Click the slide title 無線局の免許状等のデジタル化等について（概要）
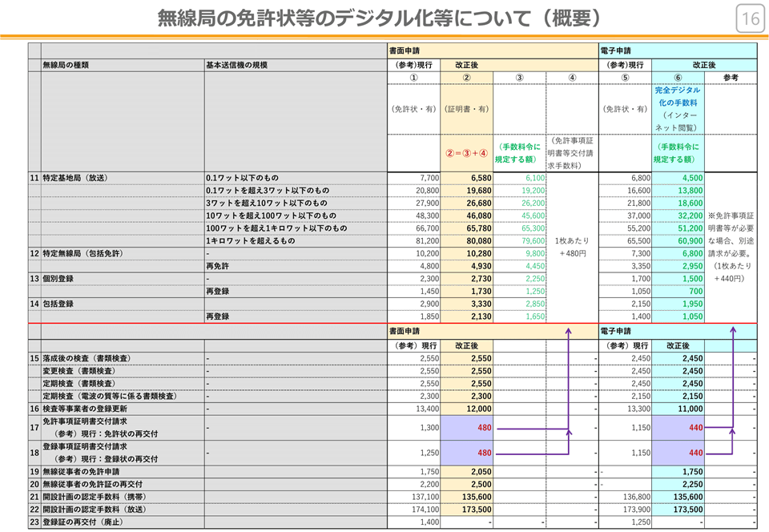This screenshot has height=532, width=769. tap(380, 18)
